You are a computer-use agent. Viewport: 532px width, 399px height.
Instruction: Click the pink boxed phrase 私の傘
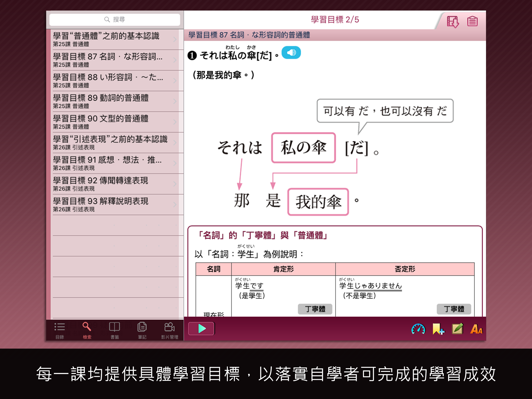coord(304,147)
